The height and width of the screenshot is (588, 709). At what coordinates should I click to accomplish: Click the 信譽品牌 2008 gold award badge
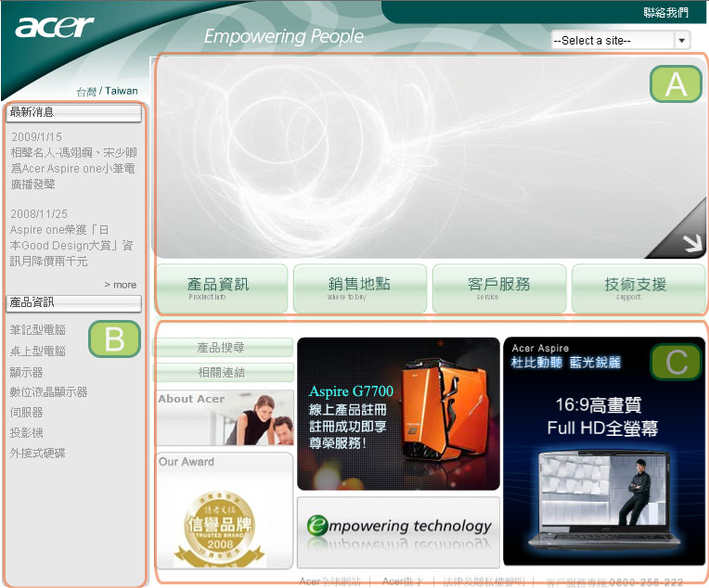(220, 529)
